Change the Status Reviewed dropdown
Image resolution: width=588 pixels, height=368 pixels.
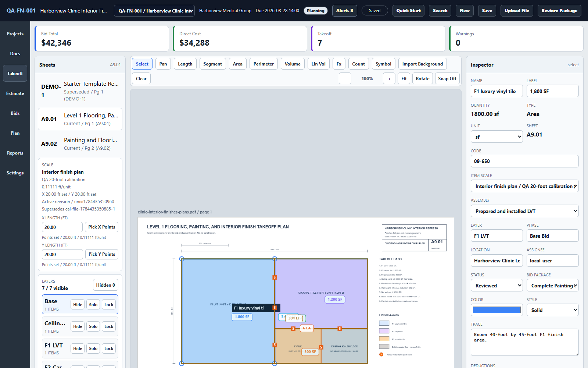pyautogui.click(x=496, y=286)
